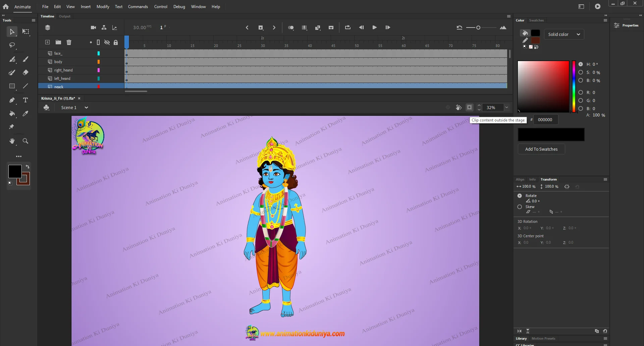Activate the Paint Bucket tool
The height and width of the screenshot is (346, 644).
(x=12, y=114)
